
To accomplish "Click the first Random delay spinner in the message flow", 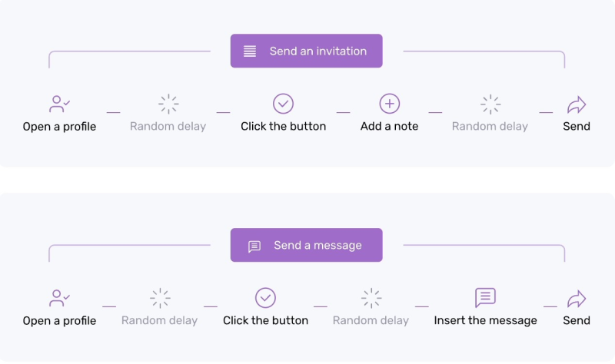I will (x=160, y=298).
